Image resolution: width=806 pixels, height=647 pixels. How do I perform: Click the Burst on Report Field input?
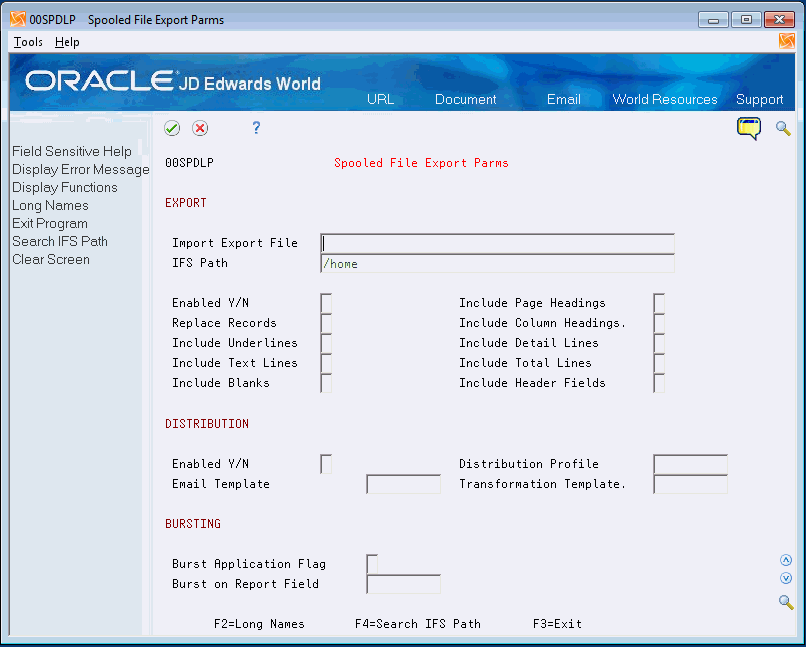[404, 584]
